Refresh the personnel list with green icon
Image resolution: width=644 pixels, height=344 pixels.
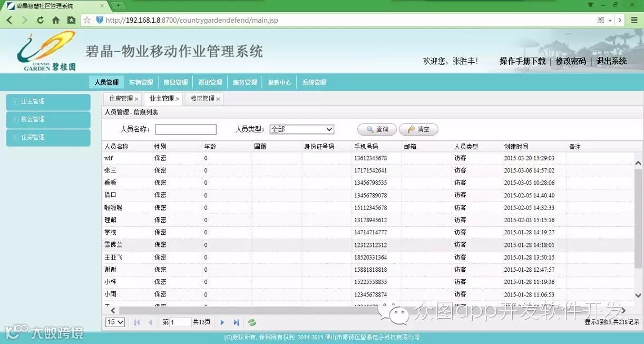click(x=252, y=322)
